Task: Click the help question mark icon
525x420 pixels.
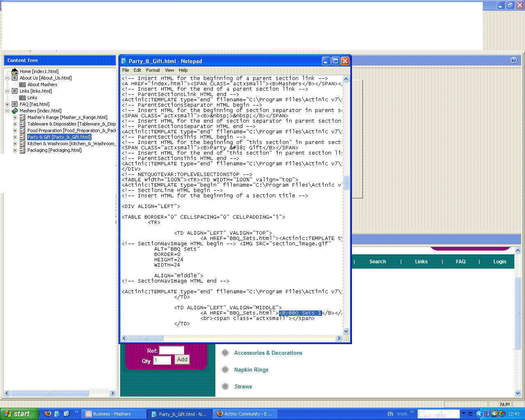Action: coord(514,60)
